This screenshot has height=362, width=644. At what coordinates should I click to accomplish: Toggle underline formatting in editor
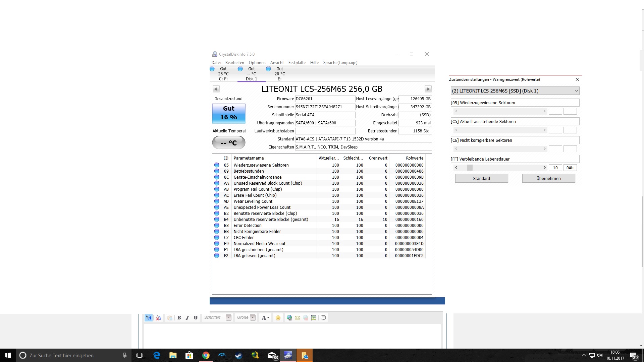[x=196, y=318]
